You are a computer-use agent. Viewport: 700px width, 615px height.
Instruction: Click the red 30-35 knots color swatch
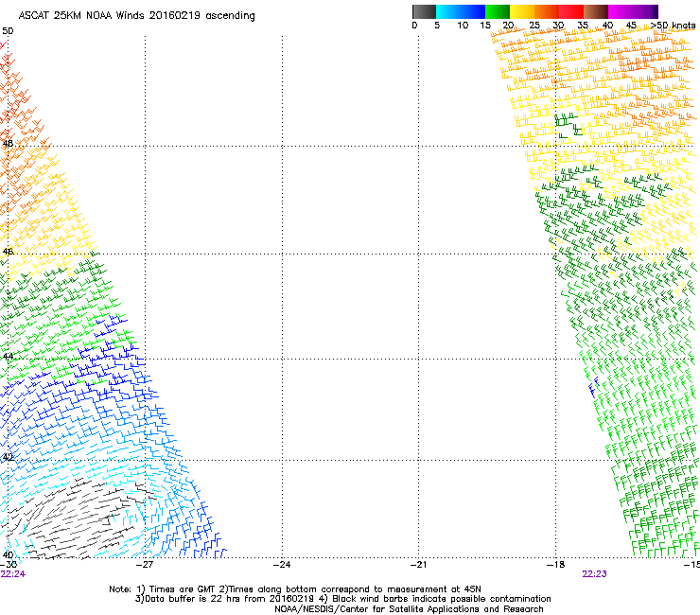click(571, 11)
